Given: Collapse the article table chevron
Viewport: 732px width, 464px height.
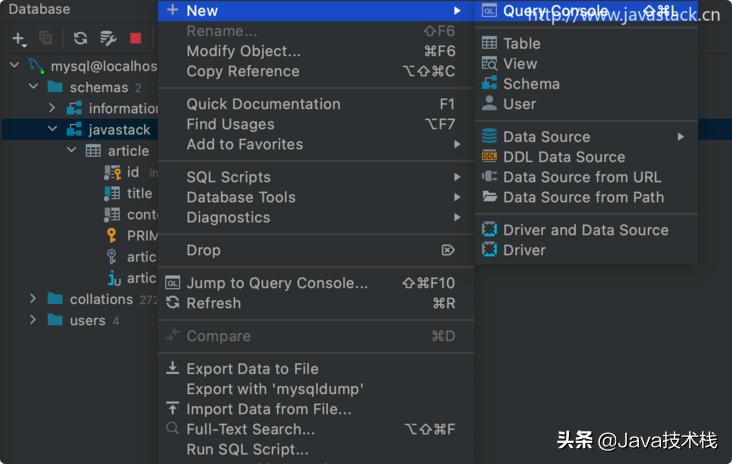Looking at the screenshot, I should (x=71, y=150).
